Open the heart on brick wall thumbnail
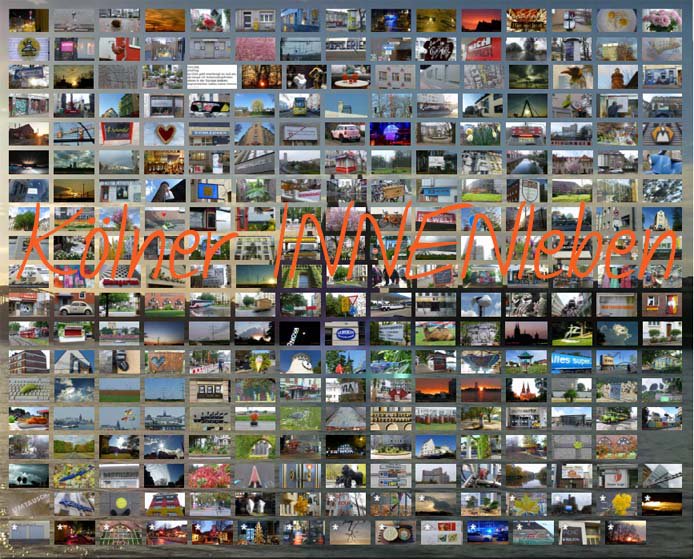Image resolution: width=694 pixels, height=559 pixels. point(165,362)
